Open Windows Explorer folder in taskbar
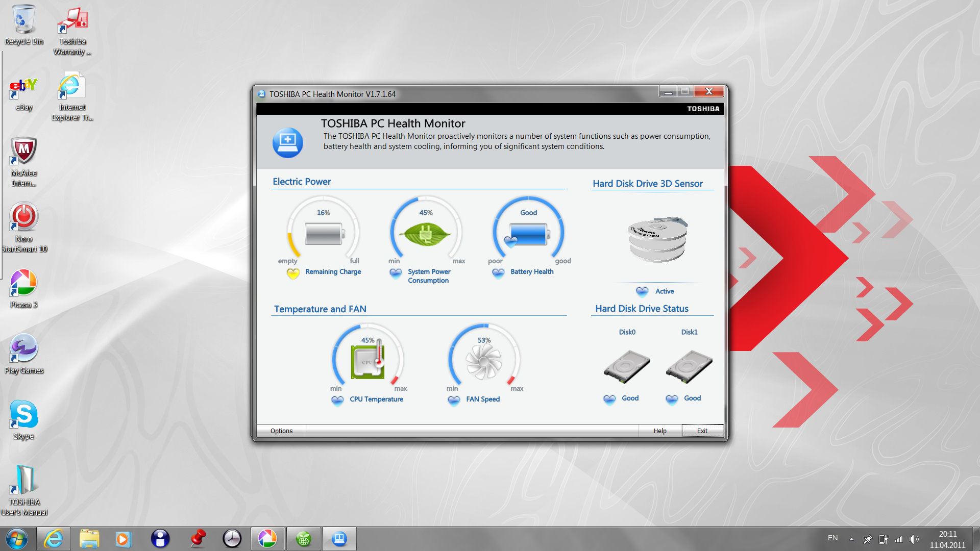The width and height of the screenshot is (980, 551). (x=89, y=539)
